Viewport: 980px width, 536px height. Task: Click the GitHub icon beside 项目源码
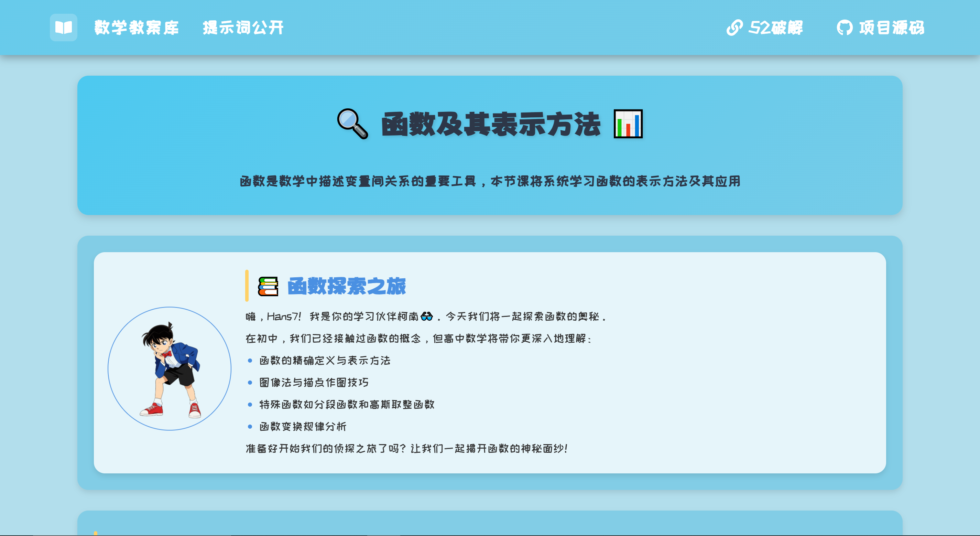point(845,28)
